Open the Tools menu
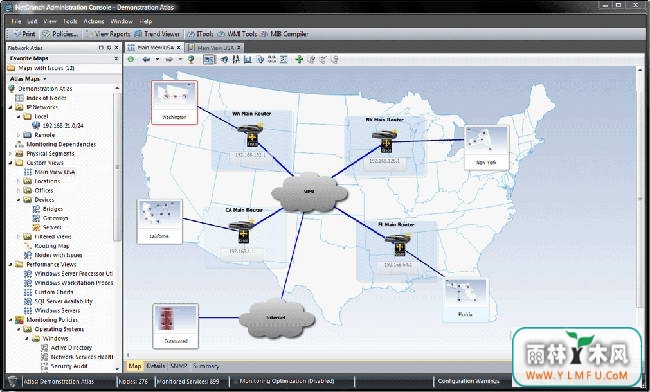This screenshot has height=392, width=650. tap(70, 21)
